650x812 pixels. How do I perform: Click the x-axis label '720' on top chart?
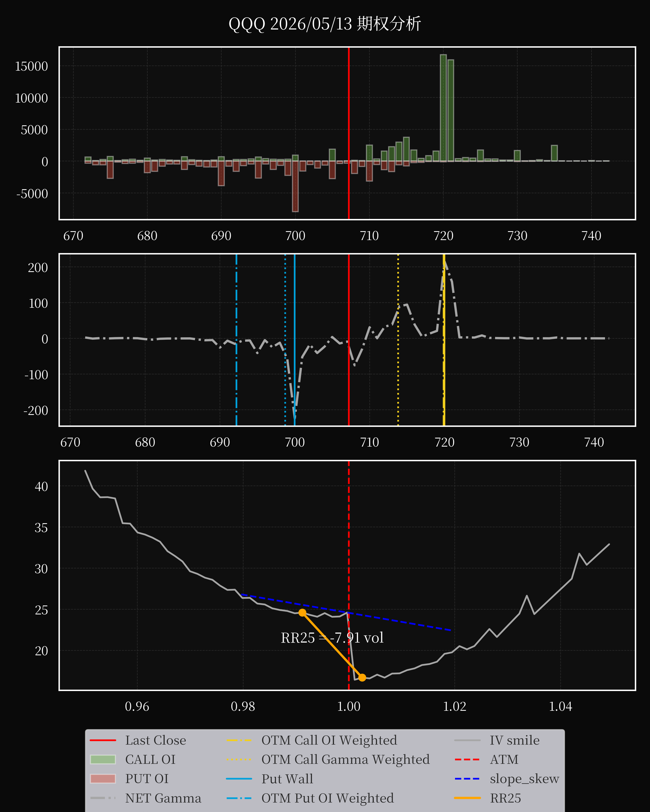tap(443, 236)
